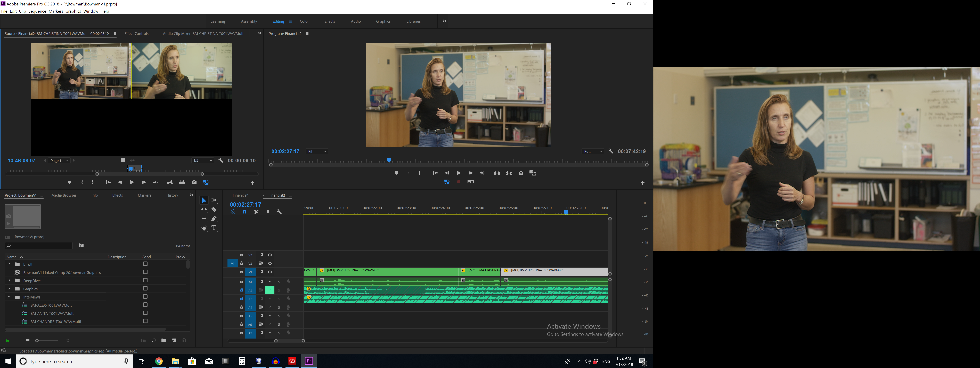Select the Type tool
This screenshot has height=368, width=980.
coord(214,228)
